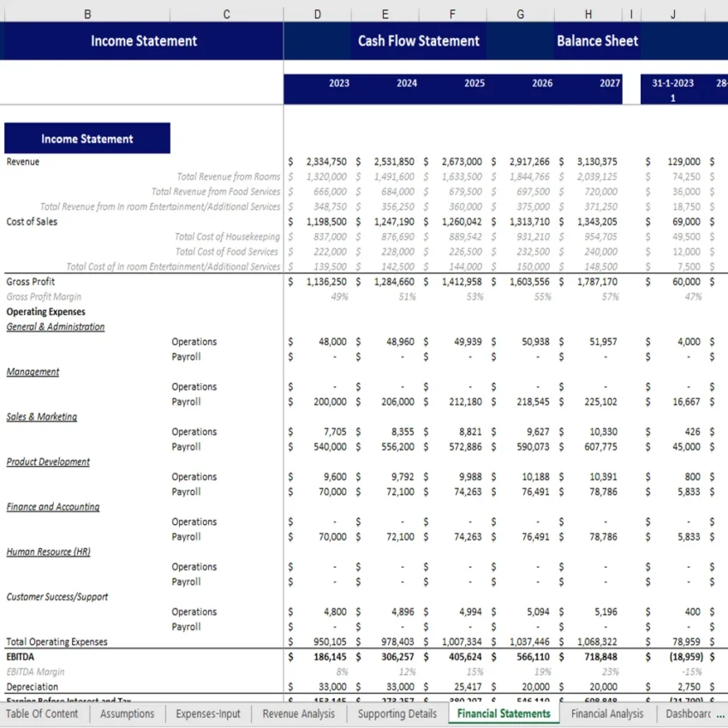Select the Expenses-Input sheet tab

tap(207, 713)
